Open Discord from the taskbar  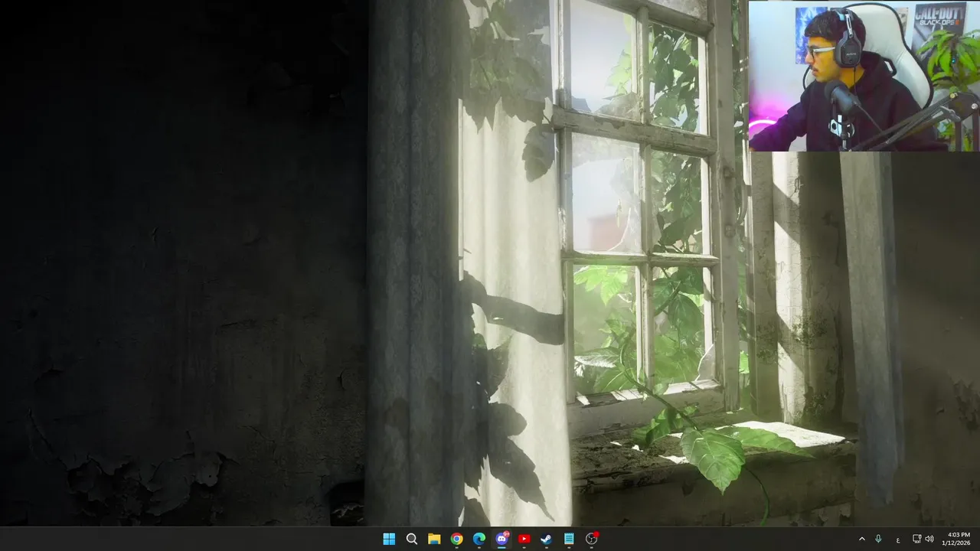tap(501, 539)
